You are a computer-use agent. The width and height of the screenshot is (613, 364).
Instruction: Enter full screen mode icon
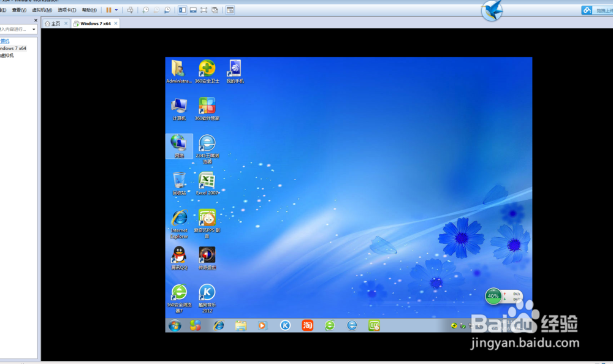[204, 10]
